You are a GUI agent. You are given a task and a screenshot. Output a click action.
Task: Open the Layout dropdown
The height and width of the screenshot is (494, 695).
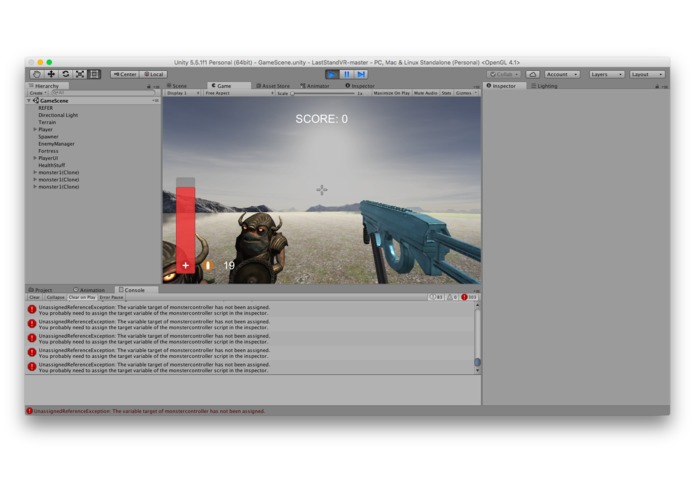[647, 74]
